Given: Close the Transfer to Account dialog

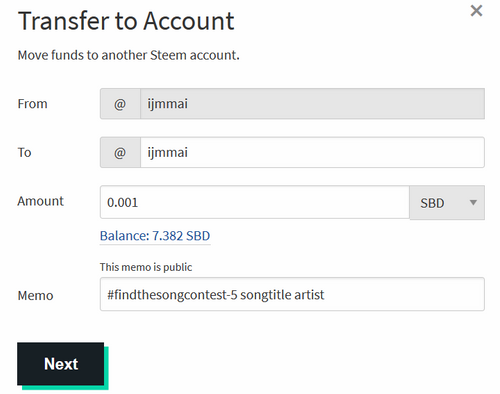Looking at the screenshot, I should tap(476, 11).
